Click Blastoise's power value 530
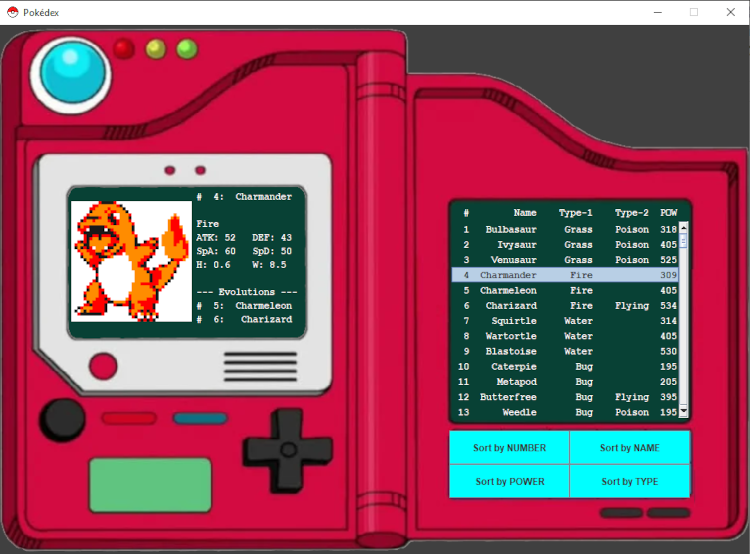The image size is (750, 554). point(668,351)
